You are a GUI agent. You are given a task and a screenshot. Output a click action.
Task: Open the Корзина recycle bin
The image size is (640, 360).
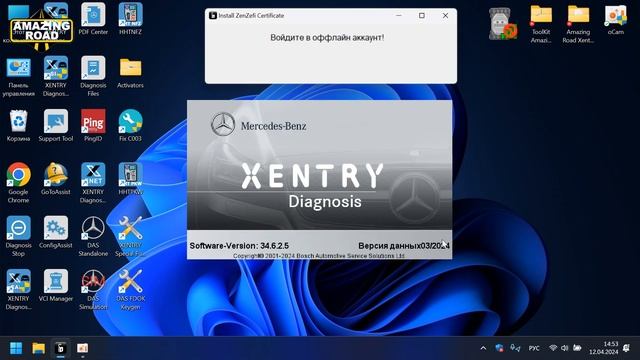(x=18, y=126)
